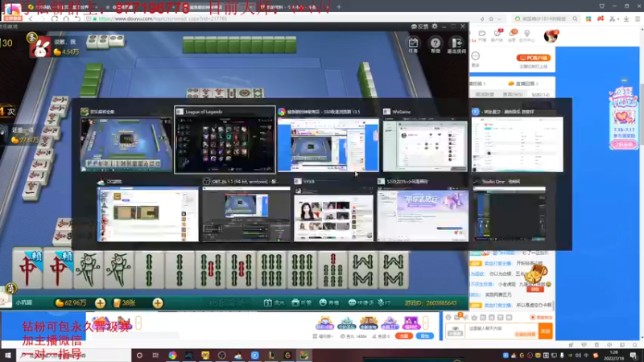Click the orange 发送 send button
The width and height of the screenshot is (644, 362).
pos(546,331)
